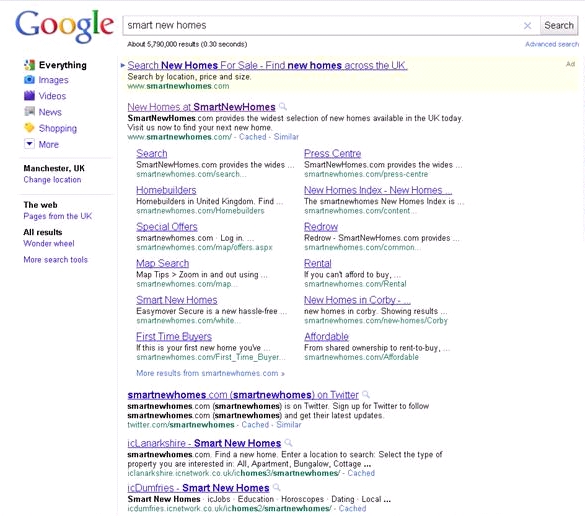This screenshot has height=516, width=585.
Task: Open the ad Search New Homes For Sale
Action: [x=267, y=65]
